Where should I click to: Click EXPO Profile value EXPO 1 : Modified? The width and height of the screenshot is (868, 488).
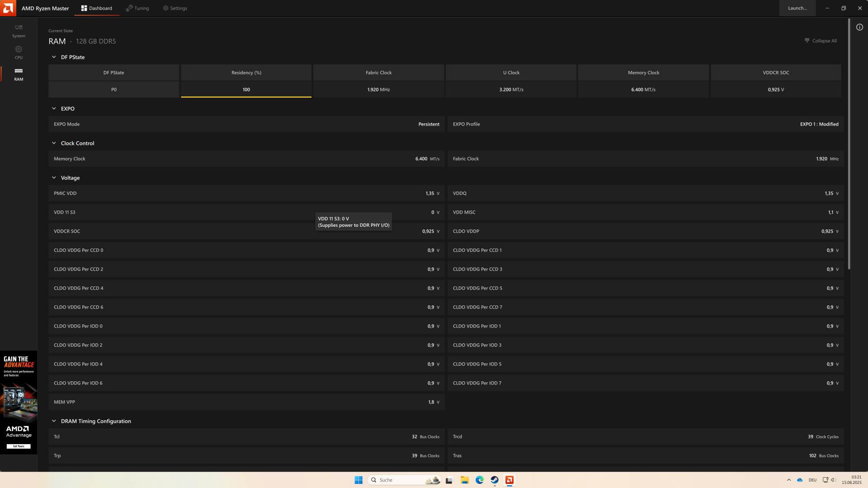(819, 124)
